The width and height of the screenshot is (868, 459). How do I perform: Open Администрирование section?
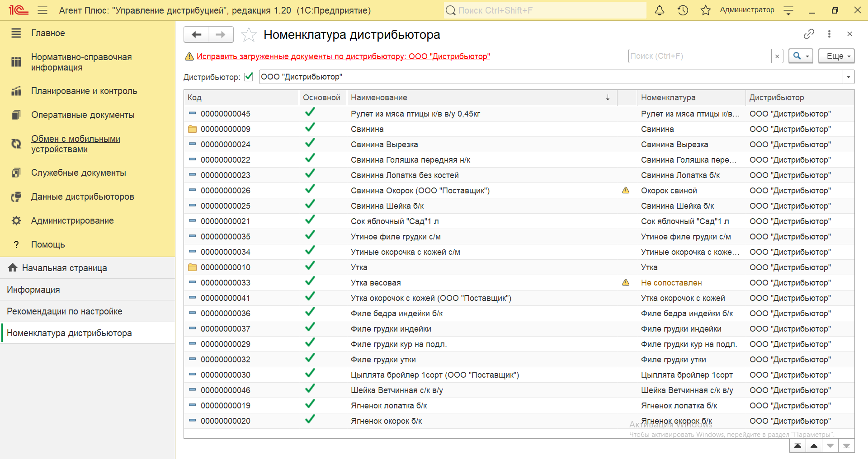72,220
